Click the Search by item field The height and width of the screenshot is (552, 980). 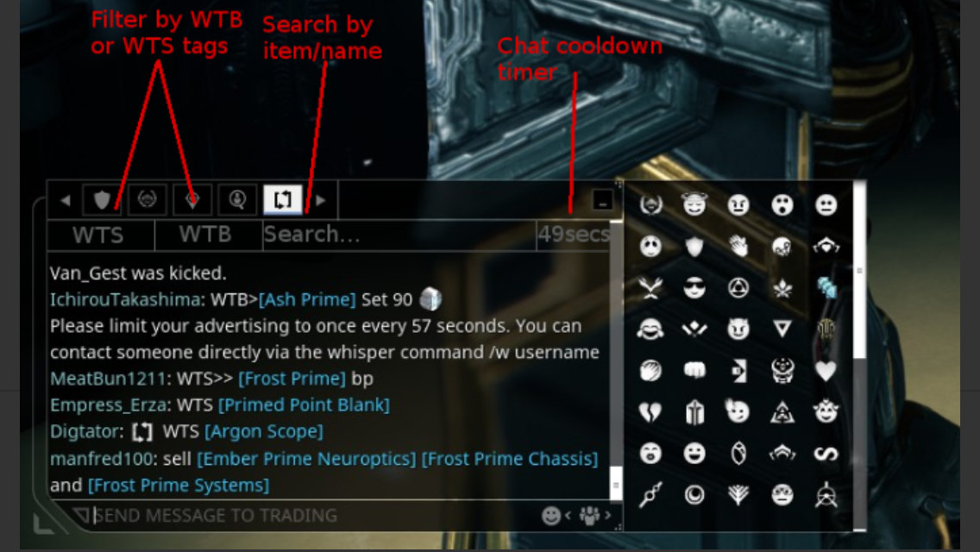point(399,235)
